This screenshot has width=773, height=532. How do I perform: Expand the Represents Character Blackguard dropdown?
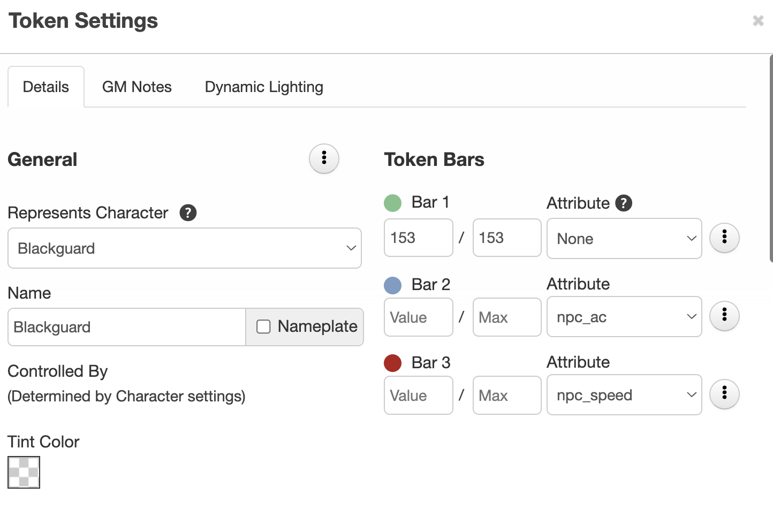coord(184,248)
